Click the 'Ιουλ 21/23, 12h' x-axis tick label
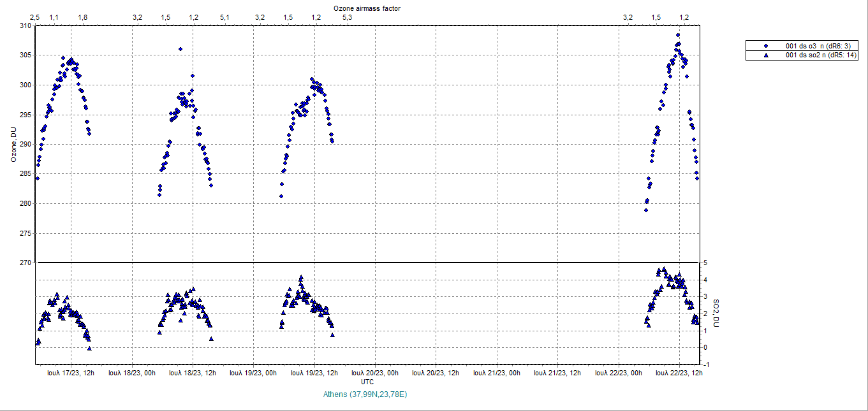This screenshot has height=411, width=868. coord(557,373)
